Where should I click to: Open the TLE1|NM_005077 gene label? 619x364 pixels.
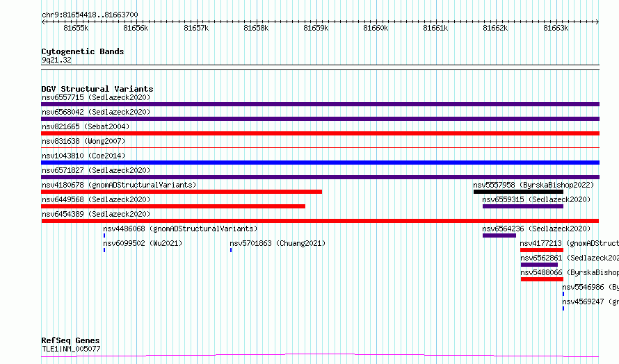pos(71,349)
